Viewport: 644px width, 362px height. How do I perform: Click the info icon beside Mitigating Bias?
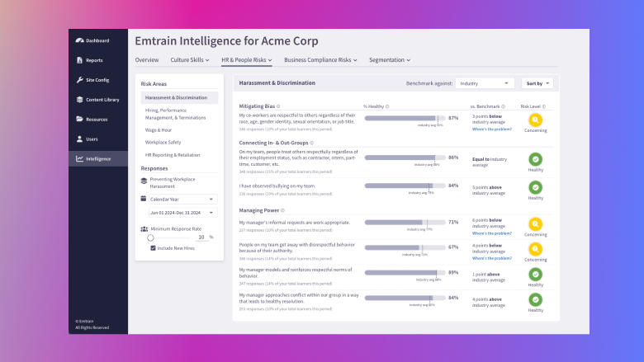pyautogui.click(x=278, y=106)
